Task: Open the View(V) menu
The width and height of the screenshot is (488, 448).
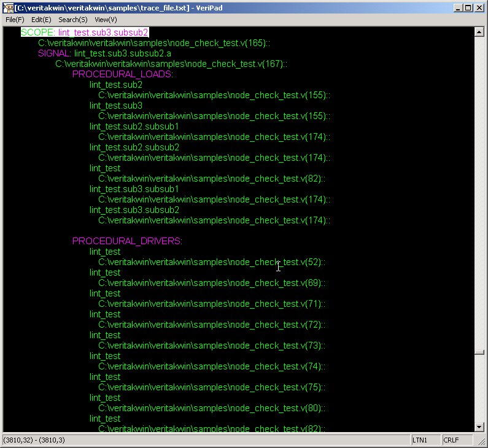Action: click(x=106, y=20)
